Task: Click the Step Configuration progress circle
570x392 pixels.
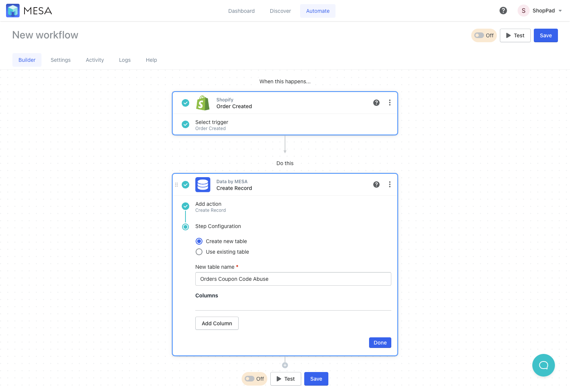Action: click(x=185, y=227)
